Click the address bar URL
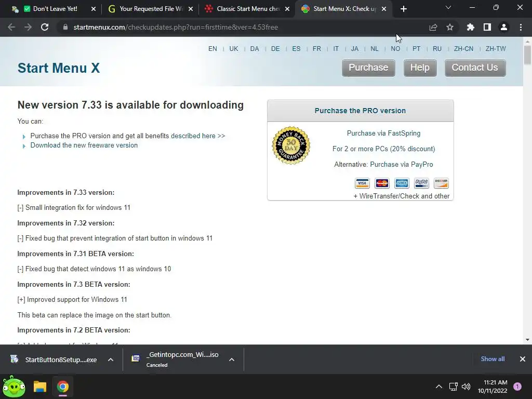 [176, 27]
